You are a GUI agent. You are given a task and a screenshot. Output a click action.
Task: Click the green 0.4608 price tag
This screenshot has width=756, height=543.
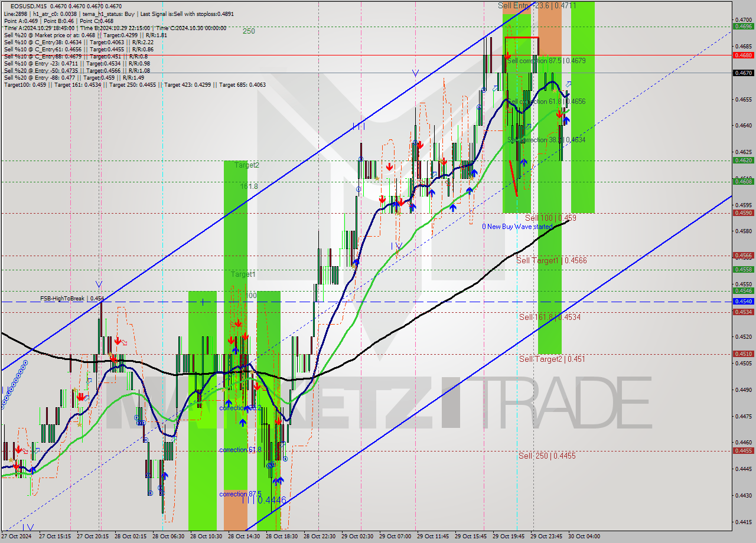(743, 181)
